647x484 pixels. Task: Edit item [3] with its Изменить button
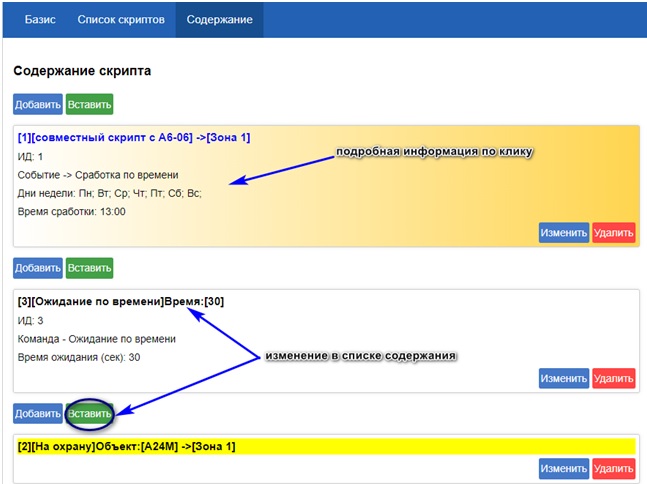(x=564, y=378)
